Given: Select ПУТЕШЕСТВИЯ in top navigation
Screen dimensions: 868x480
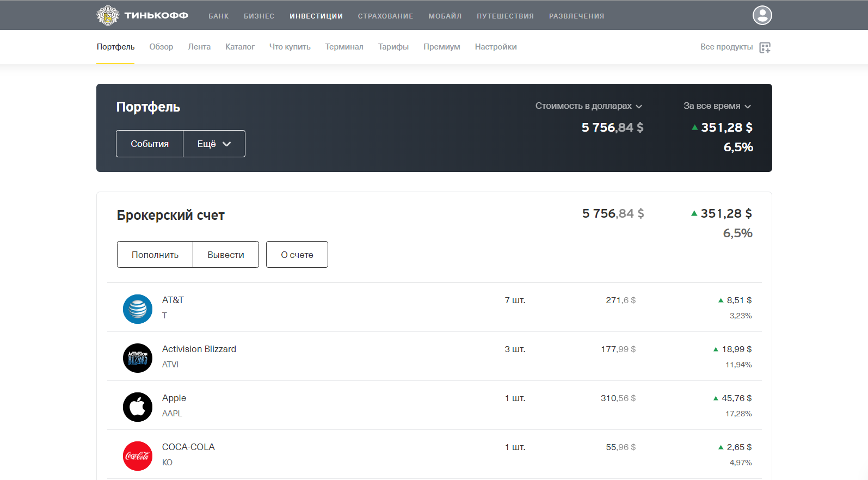Looking at the screenshot, I should 506,16.
